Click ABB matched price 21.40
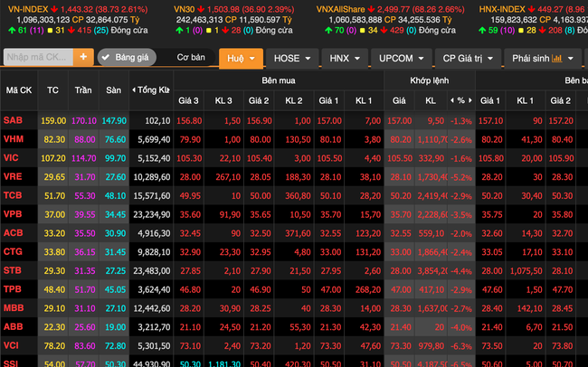Image resolution: width=588 pixels, height=367 pixels. 401,327
